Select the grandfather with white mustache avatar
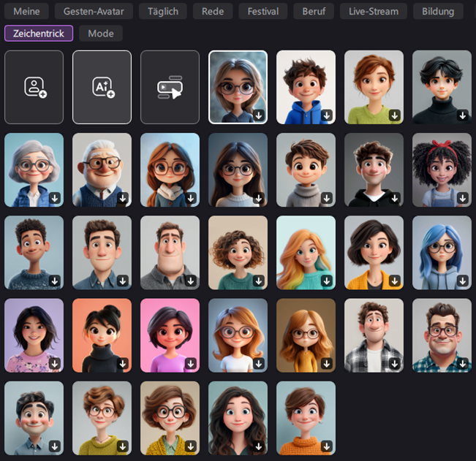This screenshot has width=476, height=461. click(x=102, y=169)
